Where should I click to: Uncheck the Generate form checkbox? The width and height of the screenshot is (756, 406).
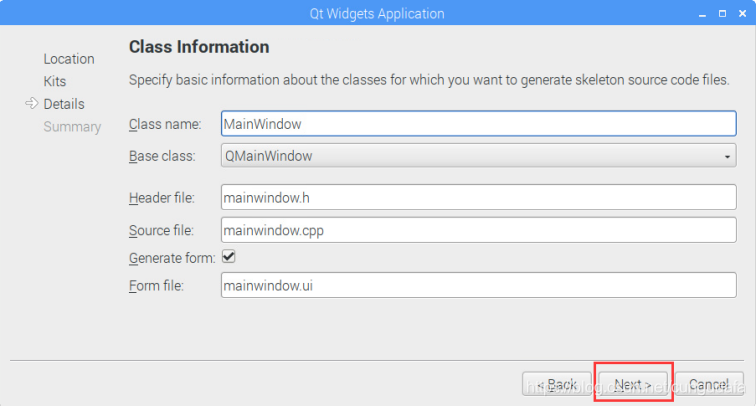point(229,257)
